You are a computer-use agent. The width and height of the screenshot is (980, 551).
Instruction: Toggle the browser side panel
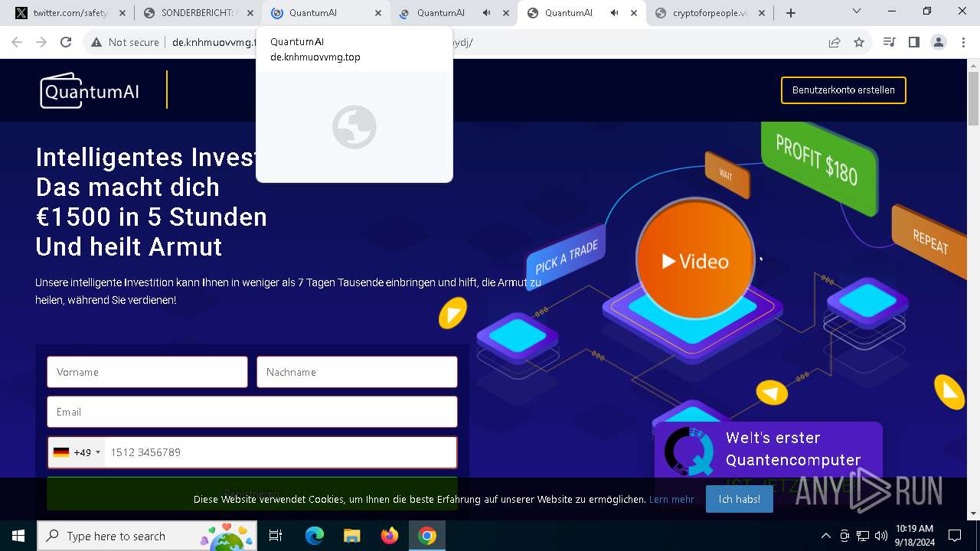(x=913, y=42)
